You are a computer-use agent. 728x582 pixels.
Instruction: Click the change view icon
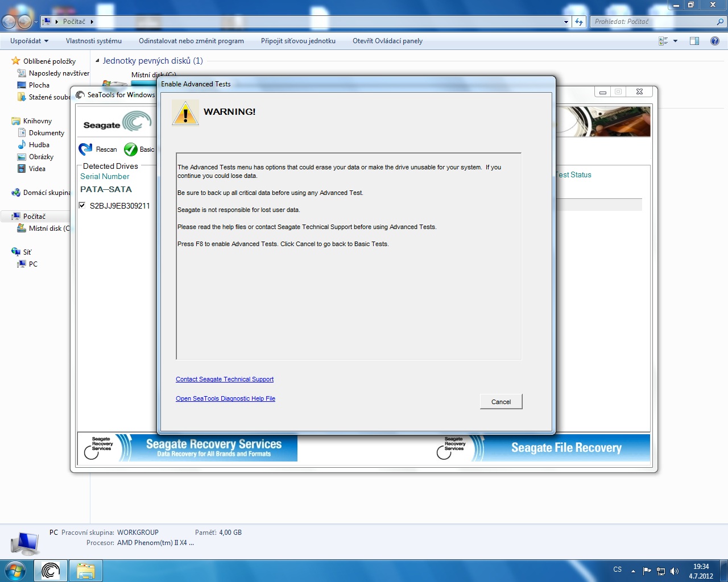coord(663,41)
